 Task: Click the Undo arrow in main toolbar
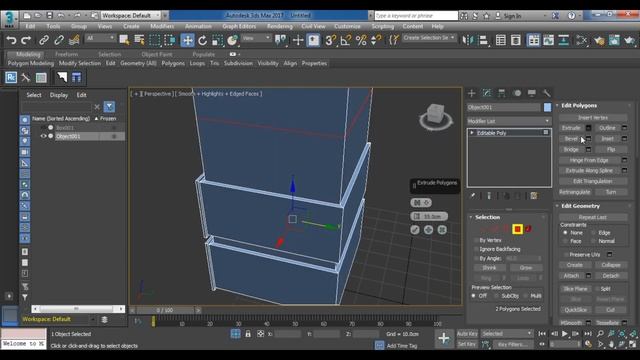point(11,40)
